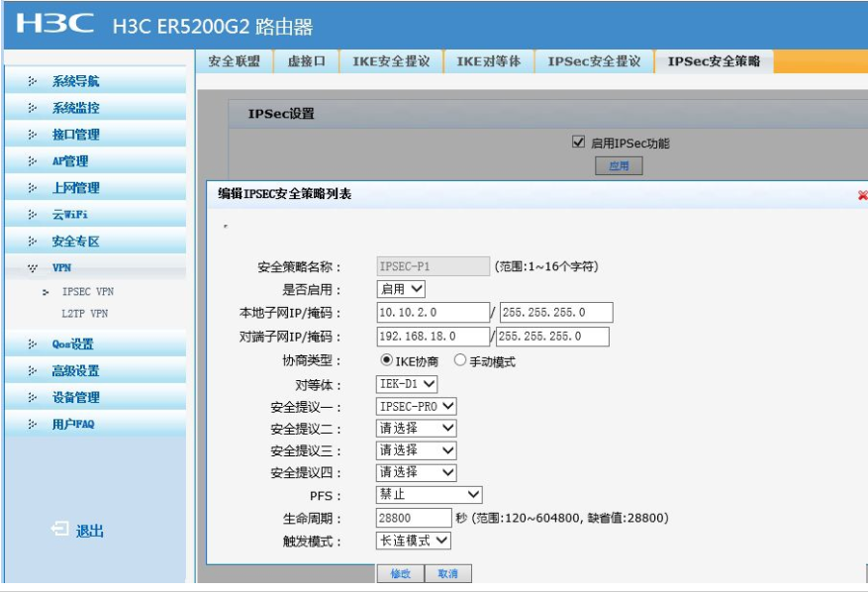Screen dimensions: 868x592
Task: Open the 系统监控 menu
Action: coord(95,108)
